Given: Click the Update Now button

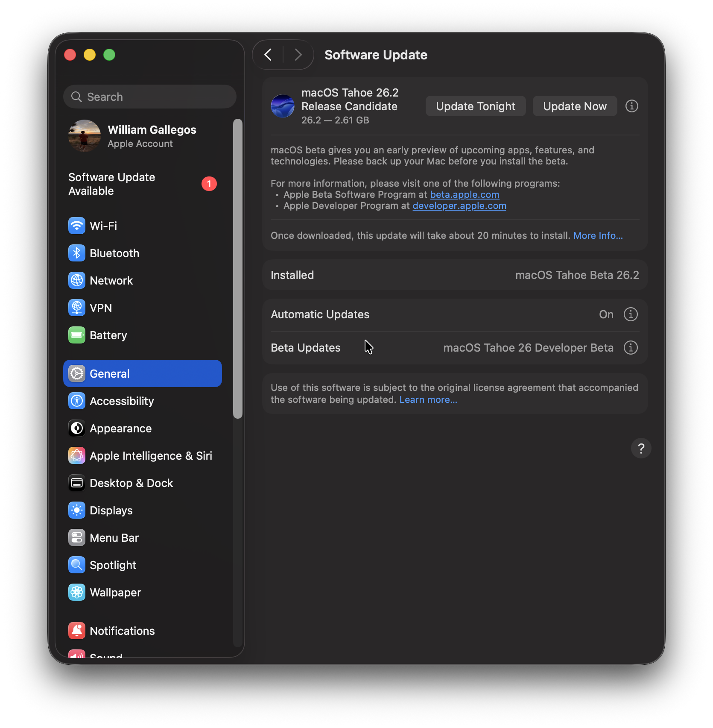Looking at the screenshot, I should [x=575, y=106].
